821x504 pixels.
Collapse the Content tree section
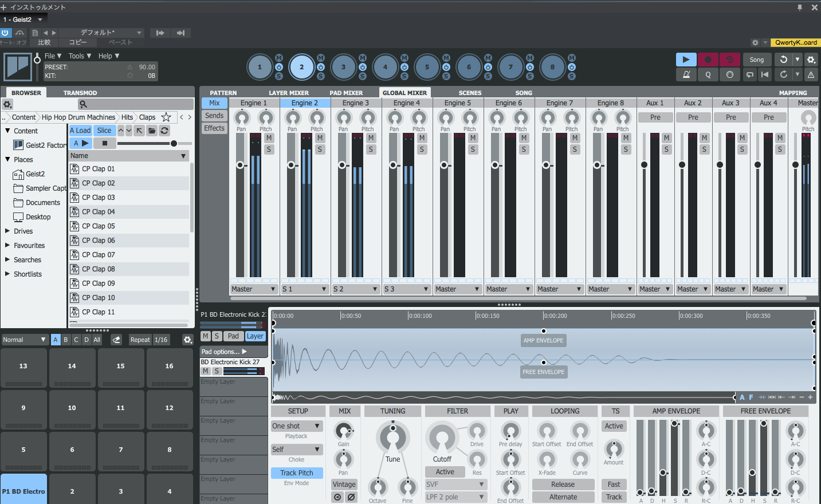8,131
